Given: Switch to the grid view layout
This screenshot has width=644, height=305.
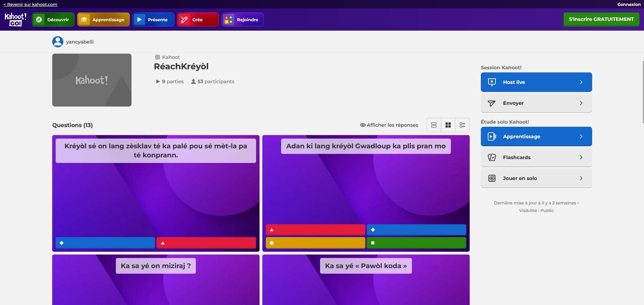Looking at the screenshot, I should [x=448, y=125].
